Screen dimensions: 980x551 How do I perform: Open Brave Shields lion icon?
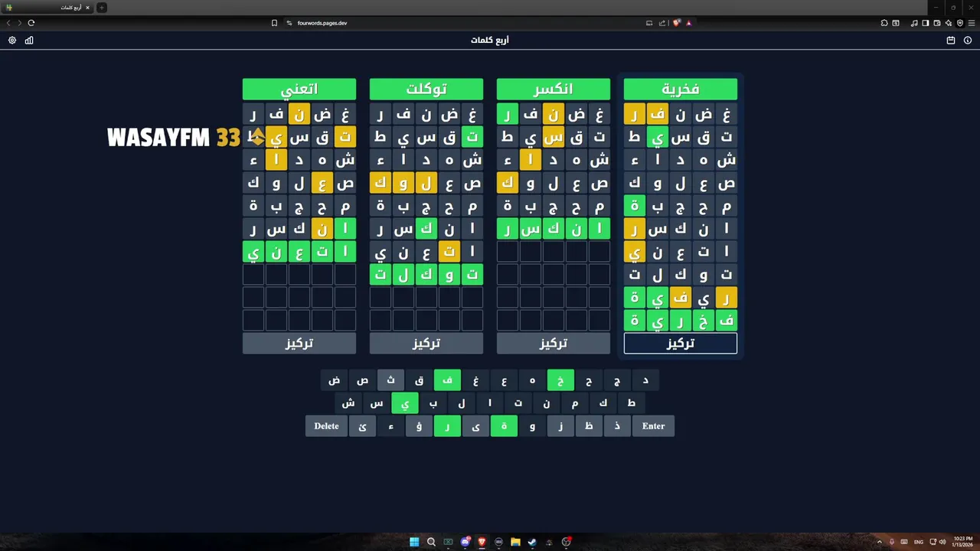677,23
